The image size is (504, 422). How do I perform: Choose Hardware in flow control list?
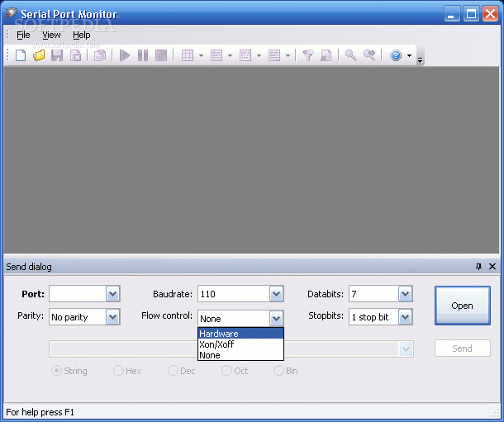pos(240,334)
